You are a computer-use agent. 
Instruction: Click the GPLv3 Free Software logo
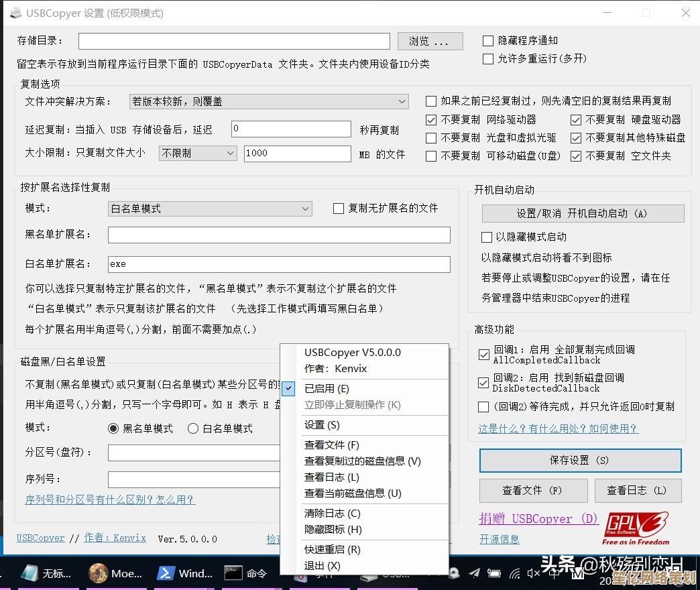pos(636,528)
